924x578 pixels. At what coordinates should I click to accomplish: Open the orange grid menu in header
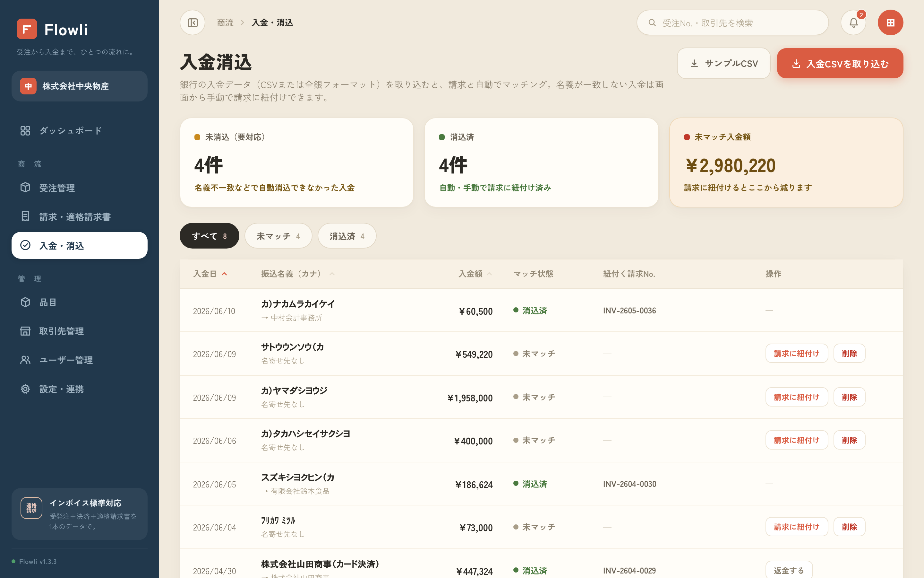[x=890, y=22]
